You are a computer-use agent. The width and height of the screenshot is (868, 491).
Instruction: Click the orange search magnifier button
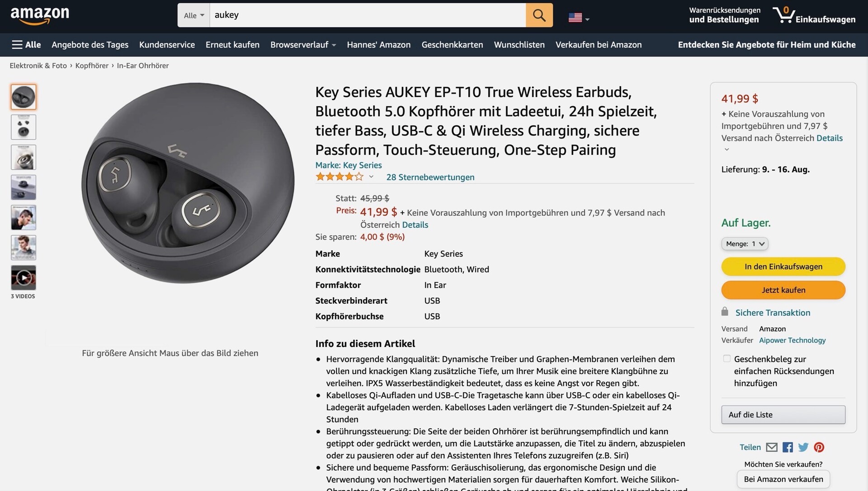(x=539, y=15)
